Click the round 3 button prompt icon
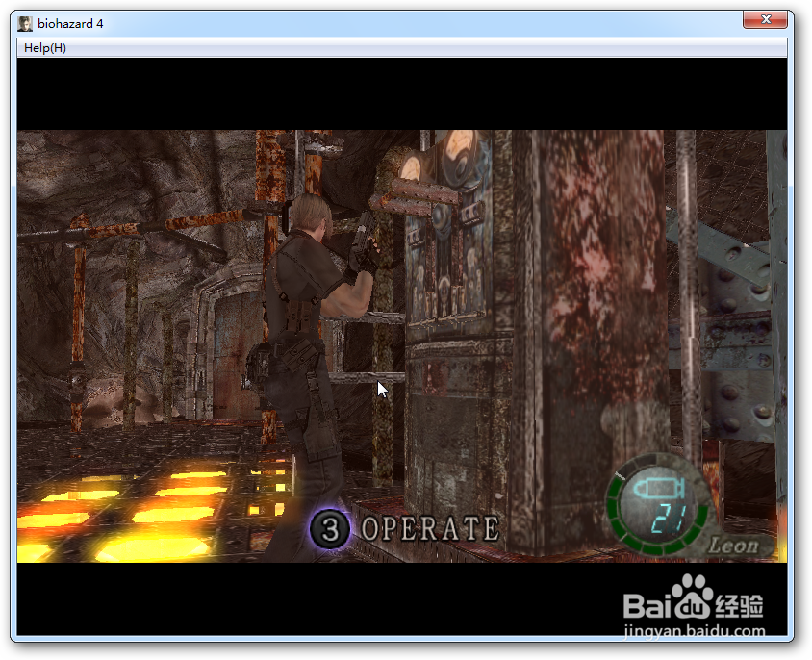The width and height of the screenshot is (812, 660). [x=330, y=529]
